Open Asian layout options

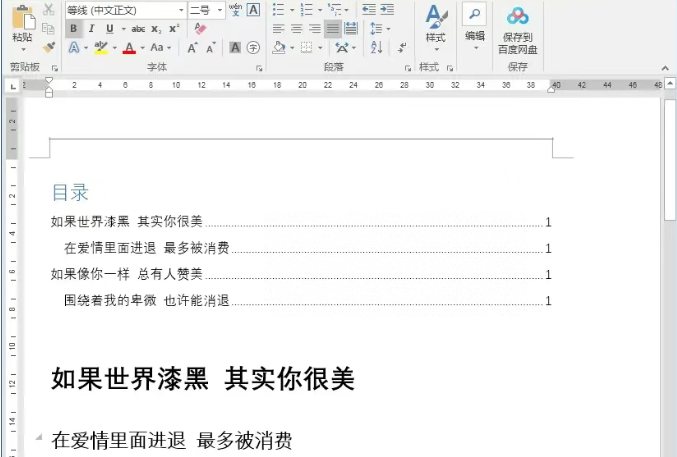point(345,48)
